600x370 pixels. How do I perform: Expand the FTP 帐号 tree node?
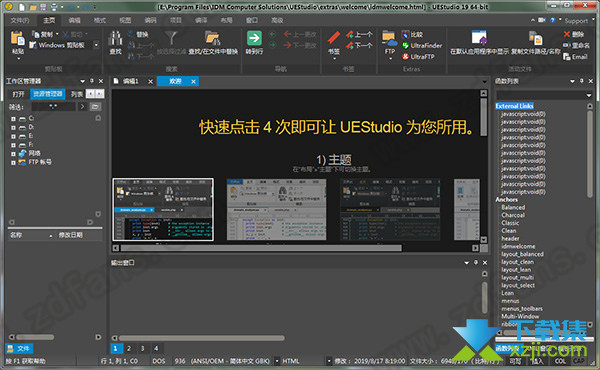(13, 162)
